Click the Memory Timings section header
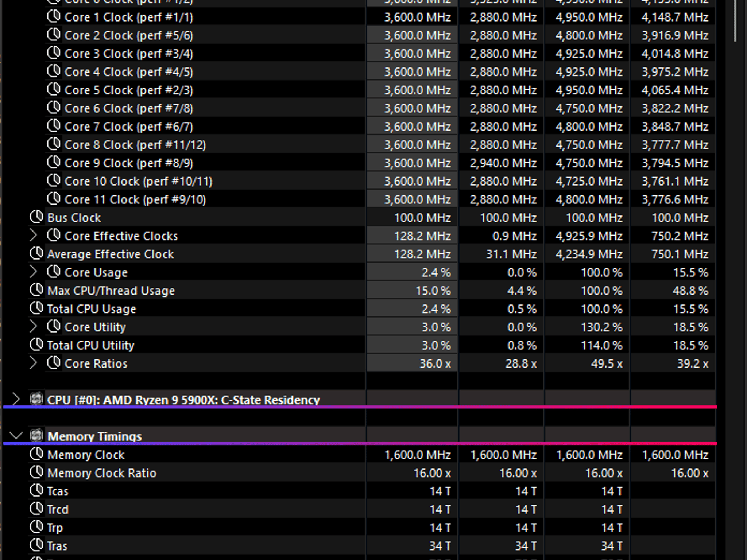The width and height of the screenshot is (747, 560). 94,436
